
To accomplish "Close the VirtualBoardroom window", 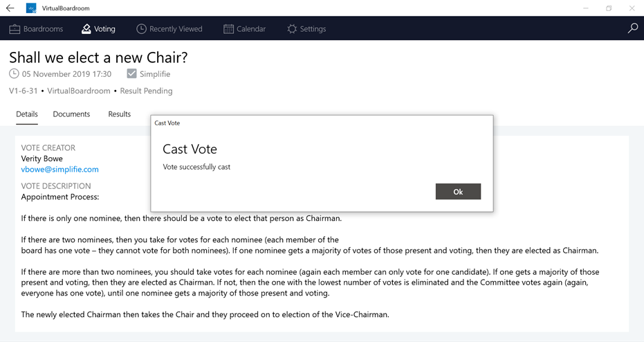I will 632,8.
